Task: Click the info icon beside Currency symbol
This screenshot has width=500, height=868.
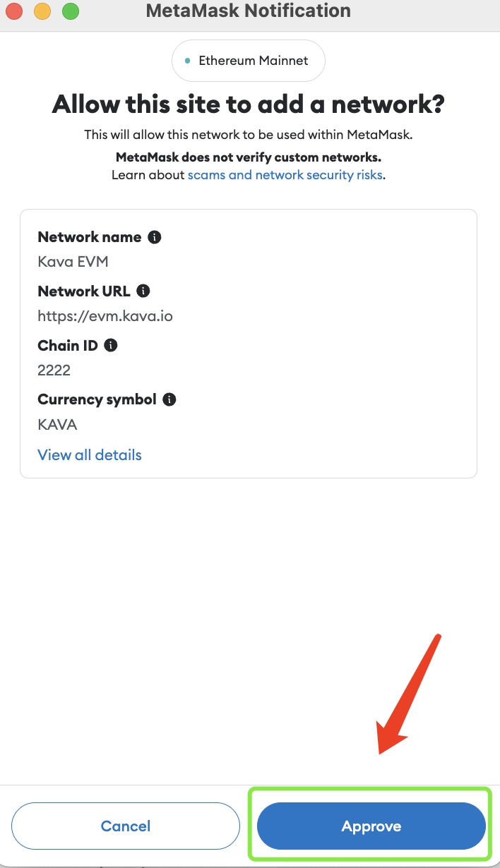Action: 169,399
